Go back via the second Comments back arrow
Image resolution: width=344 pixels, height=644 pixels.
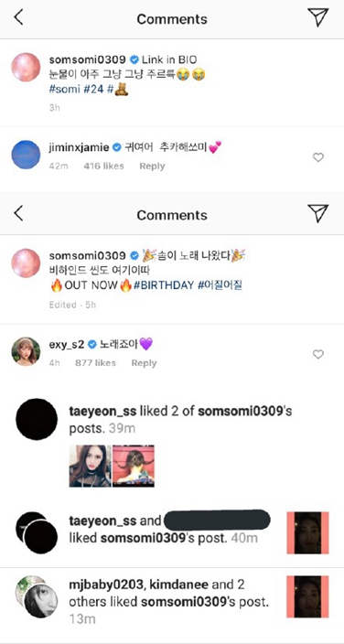(18, 213)
